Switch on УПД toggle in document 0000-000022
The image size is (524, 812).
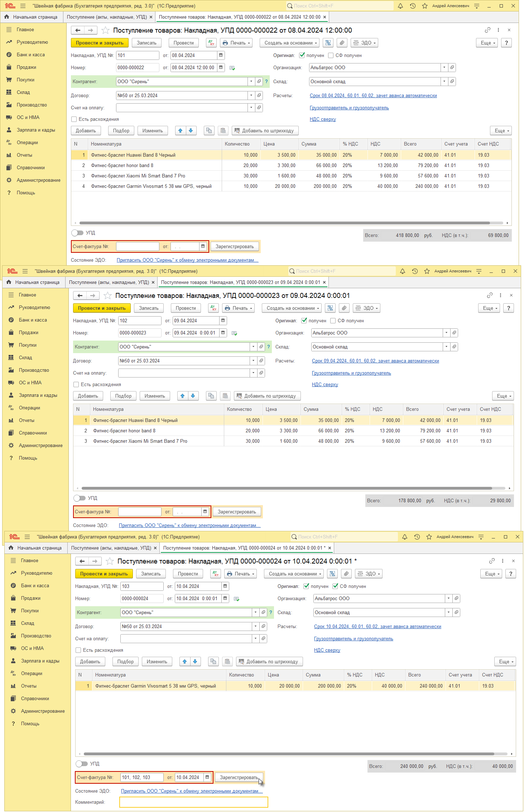(77, 233)
